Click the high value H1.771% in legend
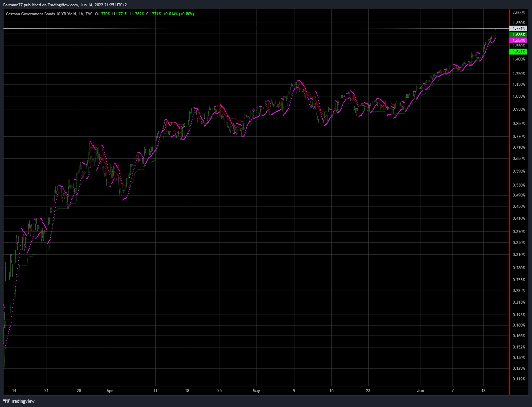Image resolution: width=532 pixels, height=407 pixels. pyautogui.click(x=120, y=14)
